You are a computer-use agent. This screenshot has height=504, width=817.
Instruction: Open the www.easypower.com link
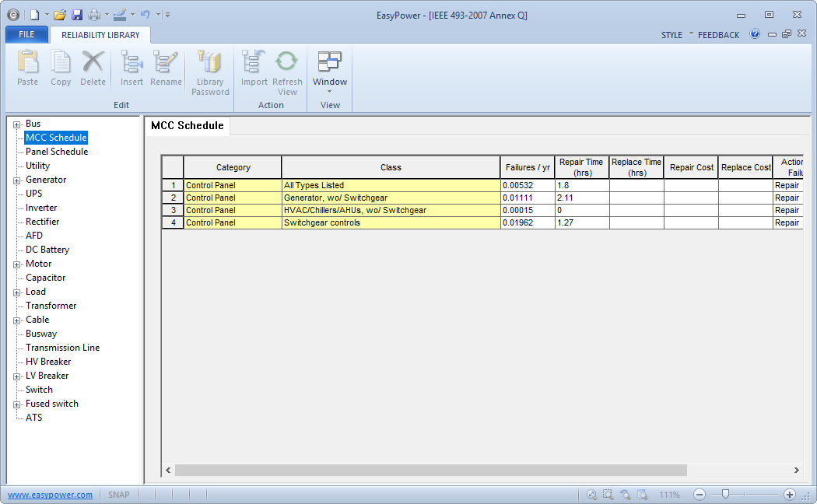pos(50,495)
